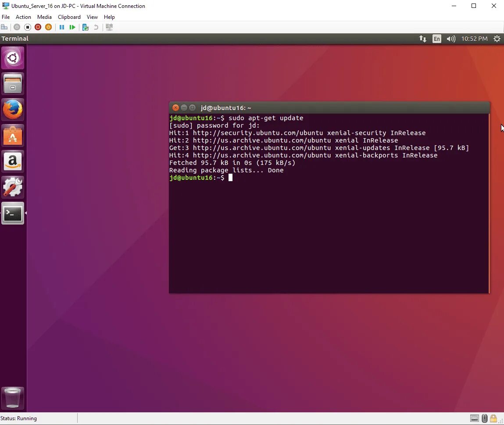The width and height of the screenshot is (504, 425).
Task: Open the View menu
Action: 92,17
